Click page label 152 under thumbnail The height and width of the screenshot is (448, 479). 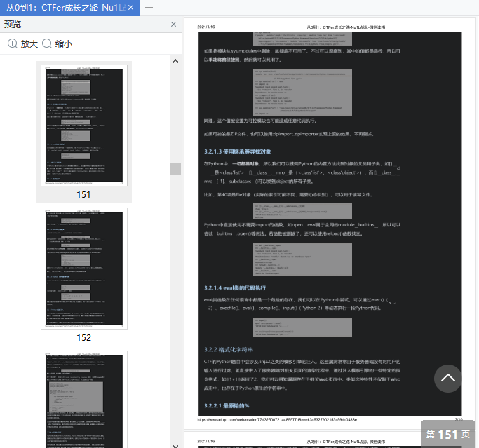point(83,338)
